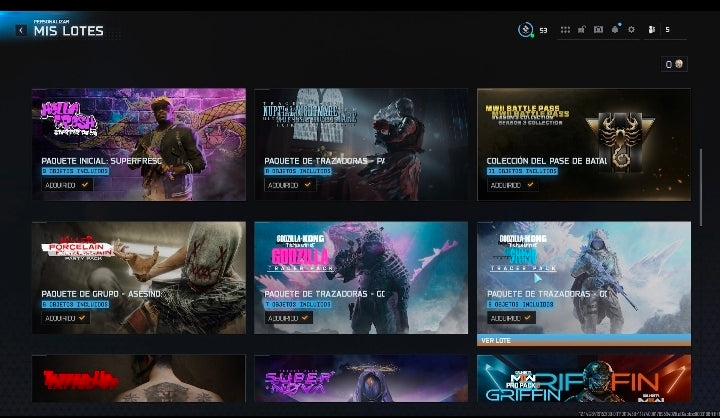
Task: Open the card-shaped icon next to the bell
Action: (598, 29)
